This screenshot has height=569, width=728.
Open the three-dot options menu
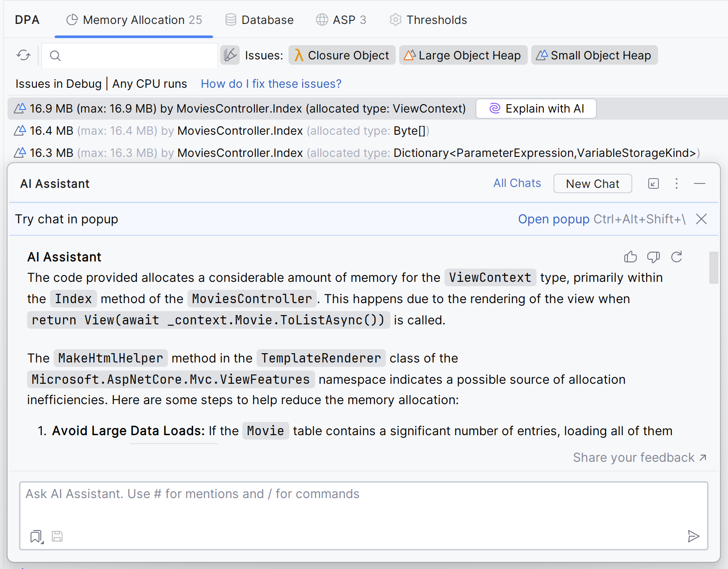coord(677,183)
